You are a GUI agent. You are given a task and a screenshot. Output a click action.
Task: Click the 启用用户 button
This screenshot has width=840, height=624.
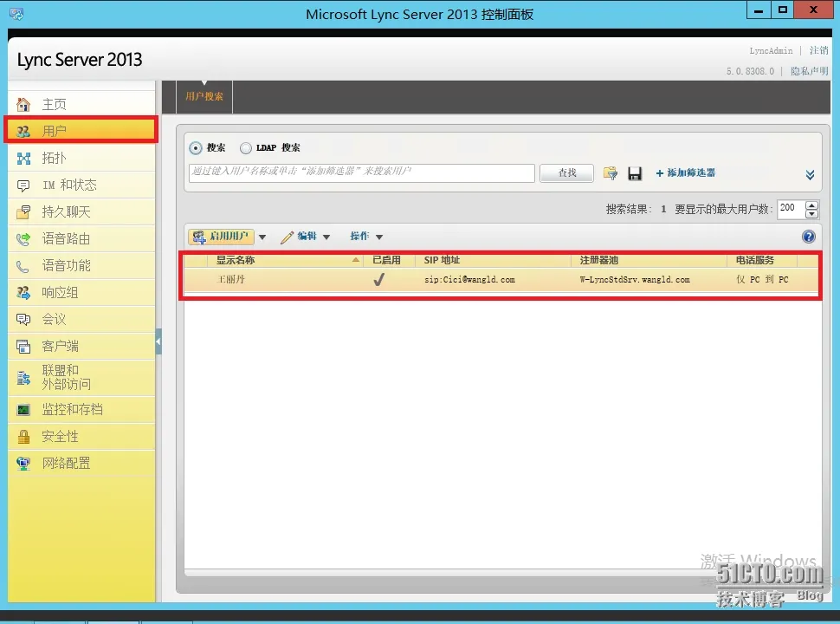click(x=221, y=237)
